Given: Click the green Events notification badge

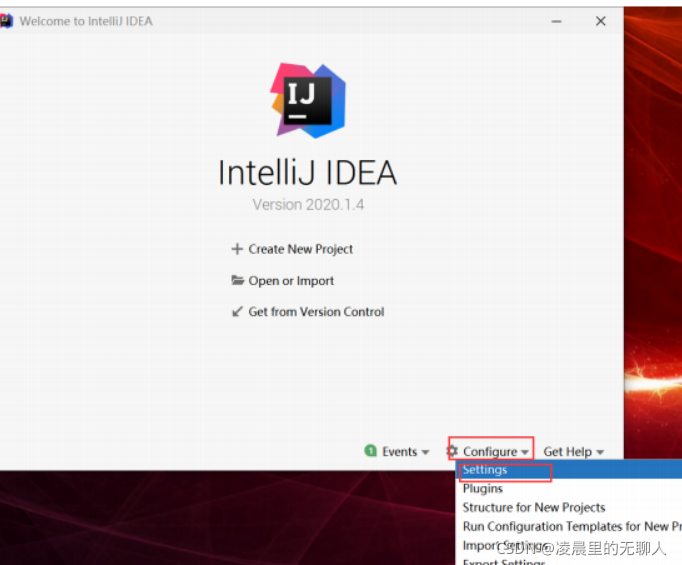Looking at the screenshot, I should (371, 451).
